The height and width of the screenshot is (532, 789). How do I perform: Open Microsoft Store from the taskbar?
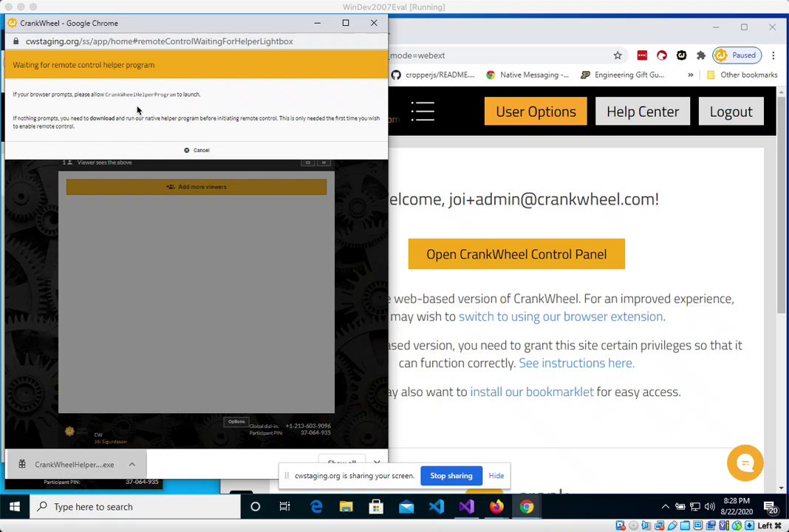pos(376,506)
